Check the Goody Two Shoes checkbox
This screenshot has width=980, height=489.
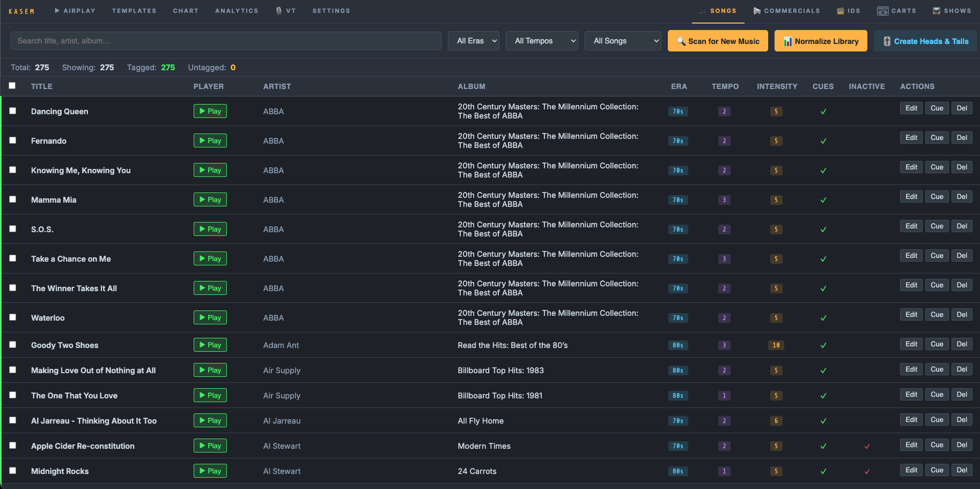coord(12,345)
